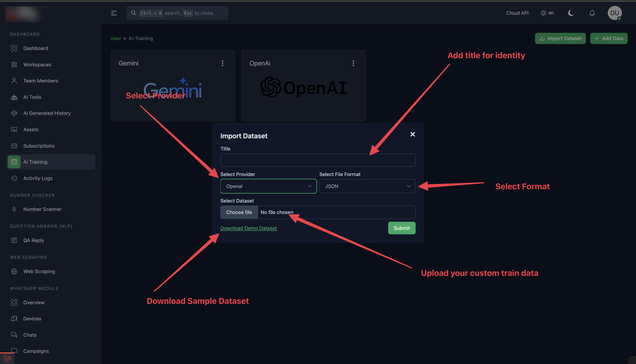
Task: Toggle dark mode with the moon icon
Action: point(571,13)
